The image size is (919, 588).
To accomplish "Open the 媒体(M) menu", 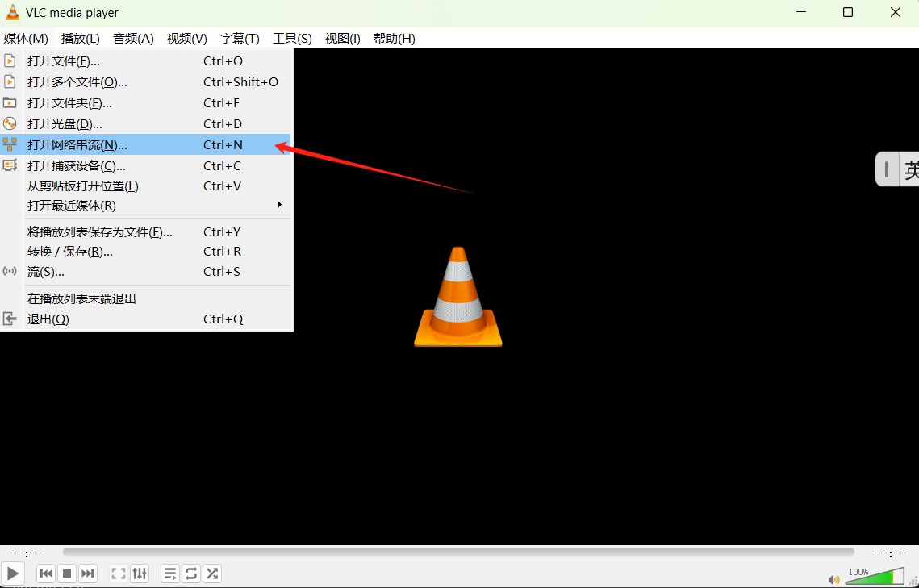I will 26,39.
